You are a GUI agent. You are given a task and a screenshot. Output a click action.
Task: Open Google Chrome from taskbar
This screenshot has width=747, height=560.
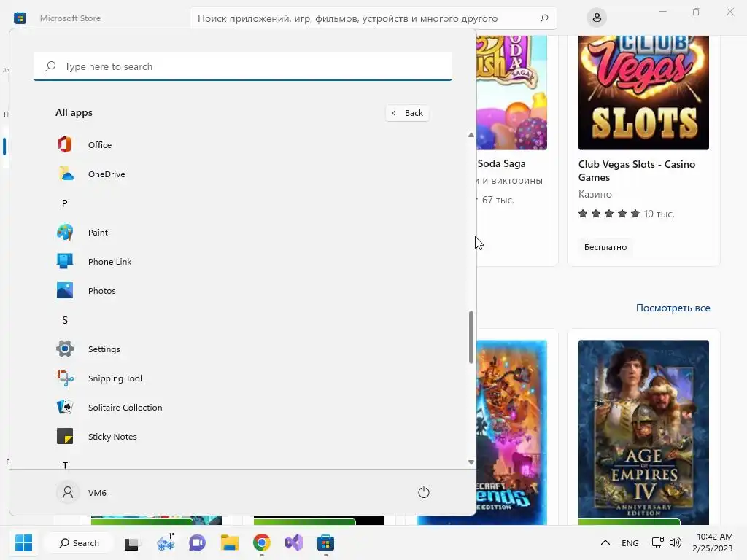(x=262, y=542)
